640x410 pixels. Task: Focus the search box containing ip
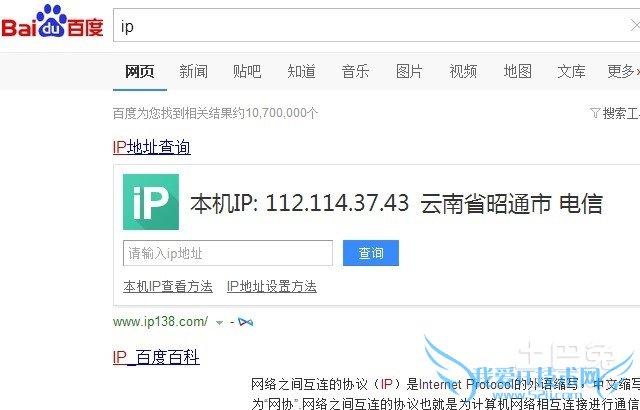click(376, 25)
